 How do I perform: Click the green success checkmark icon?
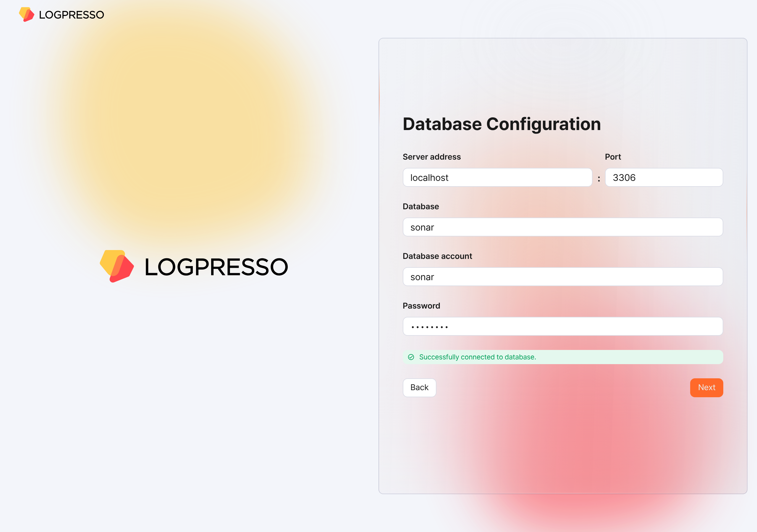pyautogui.click(x=411, y=357)
